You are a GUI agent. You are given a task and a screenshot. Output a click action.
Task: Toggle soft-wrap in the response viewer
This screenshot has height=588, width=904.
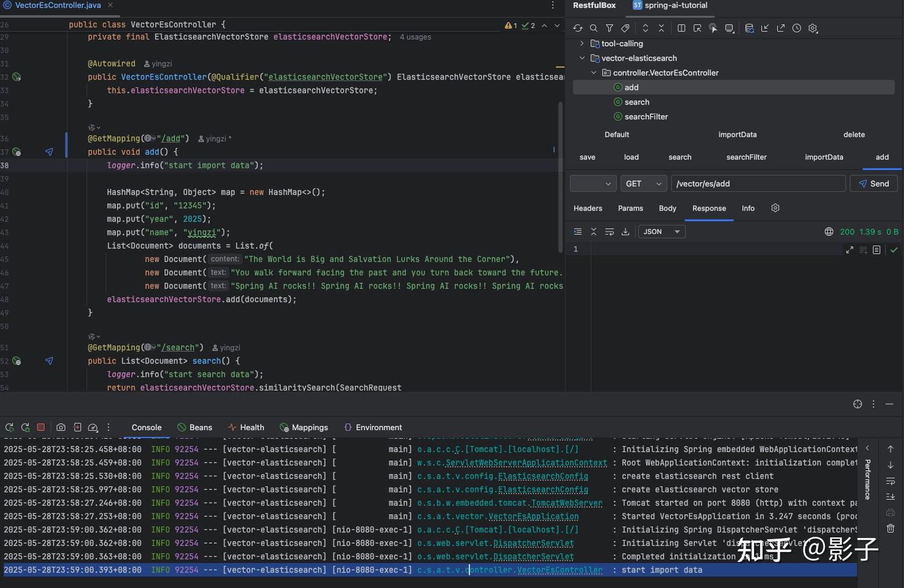point(610,232)
